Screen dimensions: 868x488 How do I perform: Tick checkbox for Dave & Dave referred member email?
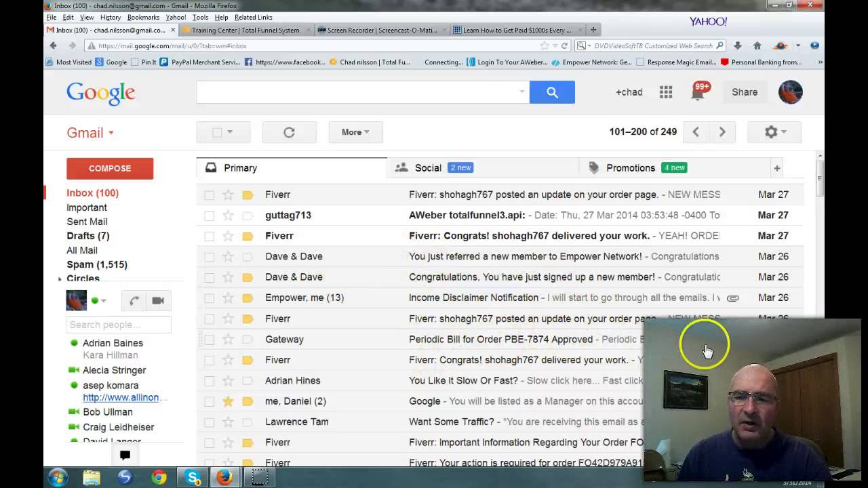click(x=209, y=257)
